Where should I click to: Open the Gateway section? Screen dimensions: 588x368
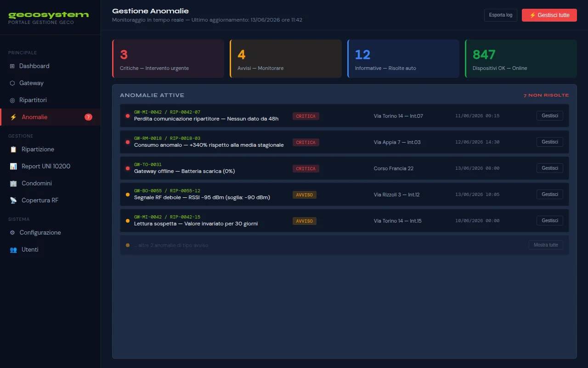(51, 83)
